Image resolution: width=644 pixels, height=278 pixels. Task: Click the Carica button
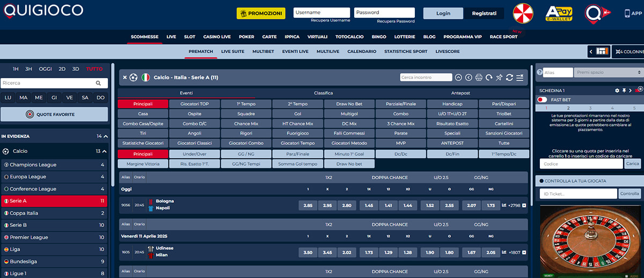point(633,164)
